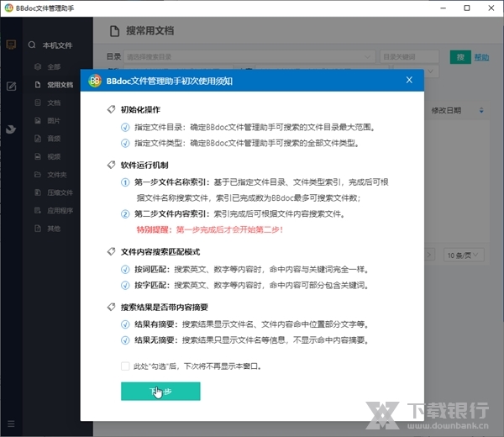504x437 pixels.
Task: Click the BBdoc logo in the dialog header
Action: coord(95,81)
